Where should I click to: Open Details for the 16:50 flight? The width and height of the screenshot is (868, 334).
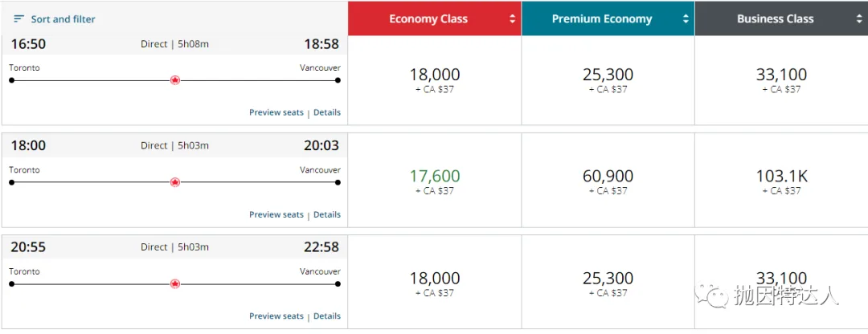pos(327,112)
